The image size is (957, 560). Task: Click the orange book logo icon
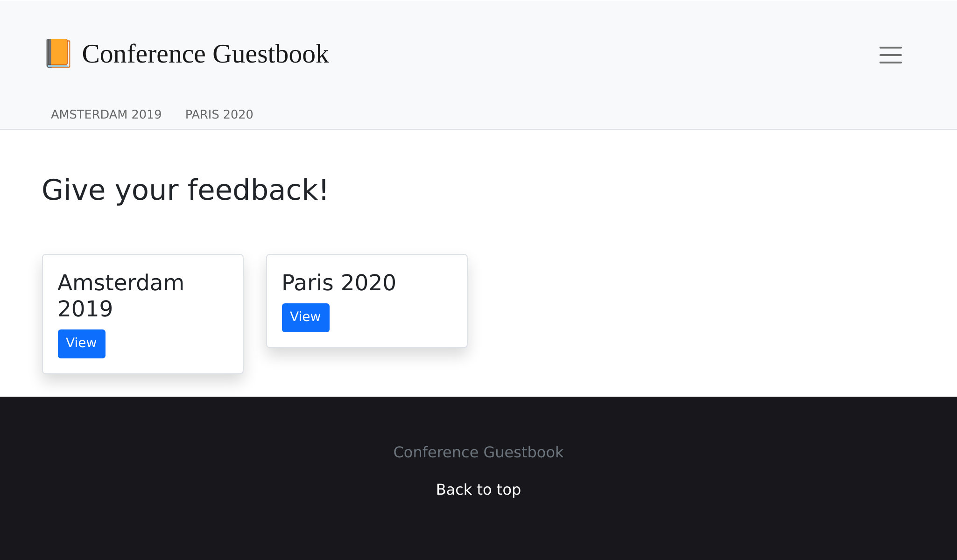click(x=58, y=54)
